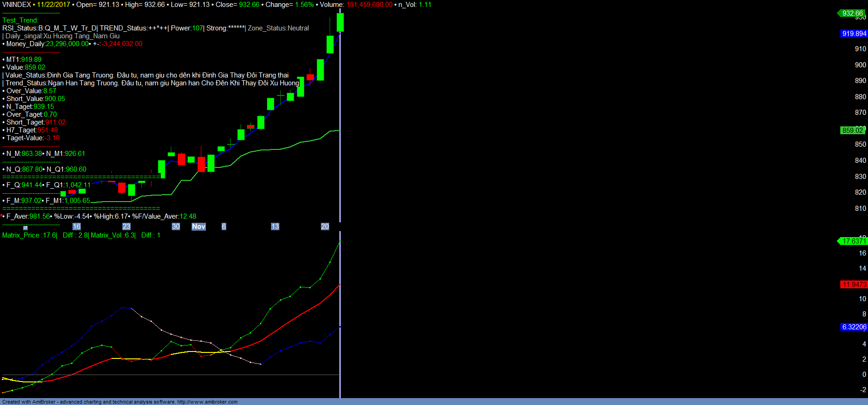This screenshot has height=405, width=868.
Task: Select date marker 23 on the time axis
Action: [127, 226]
